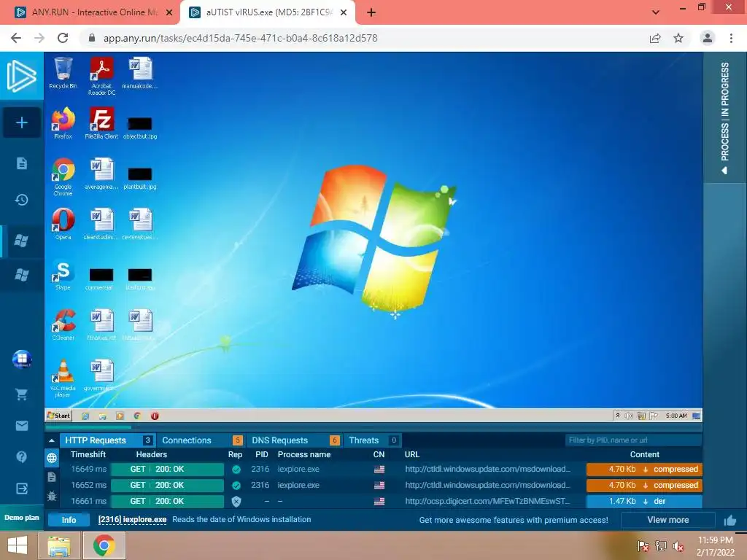
Task: Select the active Windows task icon in the sidebar
Action: (x=21, y=241)
